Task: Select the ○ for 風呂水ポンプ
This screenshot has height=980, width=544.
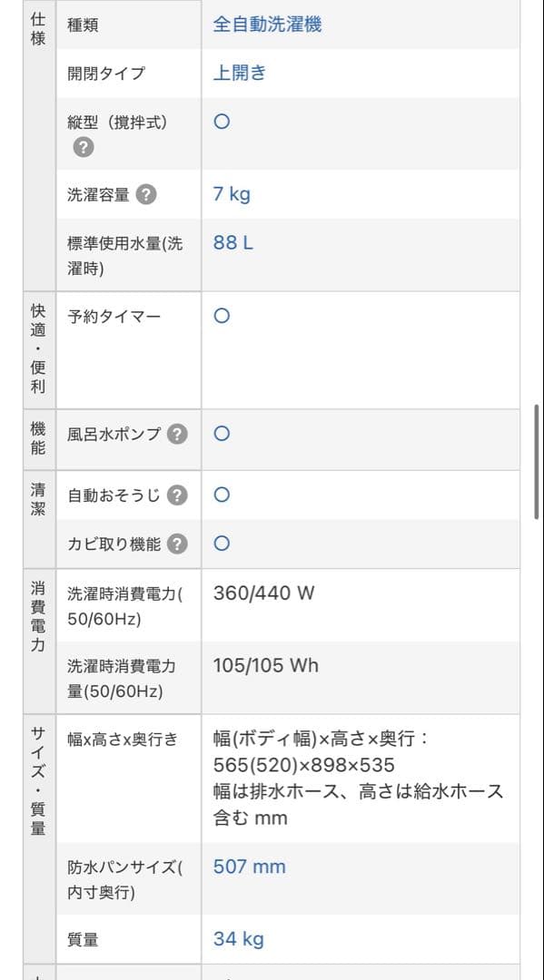Action: [x=221, y=434]
